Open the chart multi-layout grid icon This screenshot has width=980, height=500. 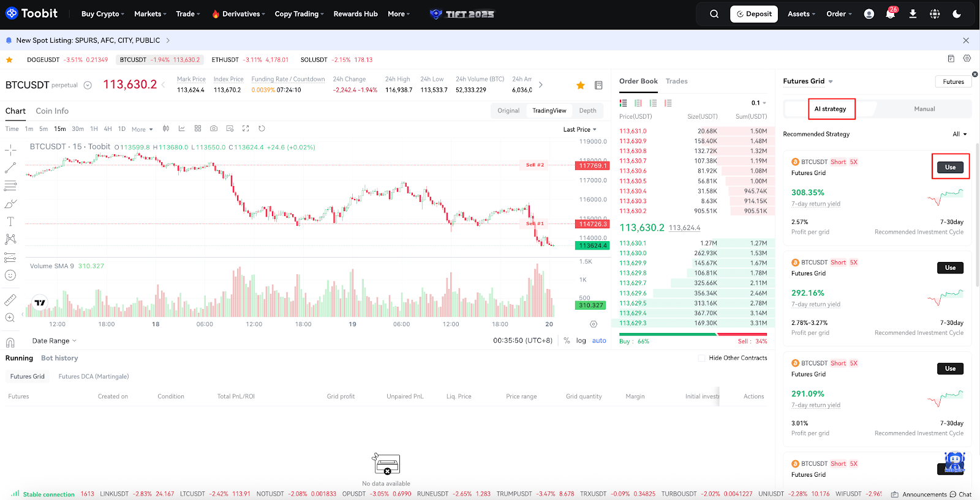coord(198,129)
